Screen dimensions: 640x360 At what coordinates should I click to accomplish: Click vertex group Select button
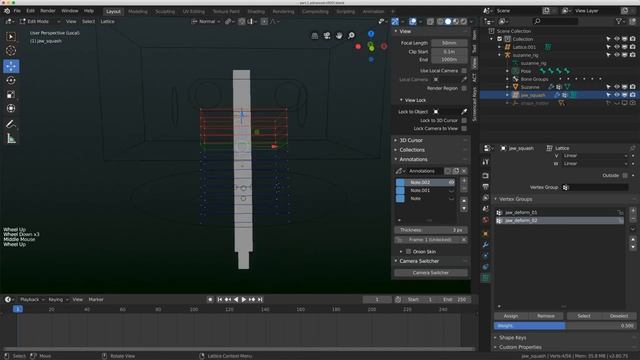point(584,316)
